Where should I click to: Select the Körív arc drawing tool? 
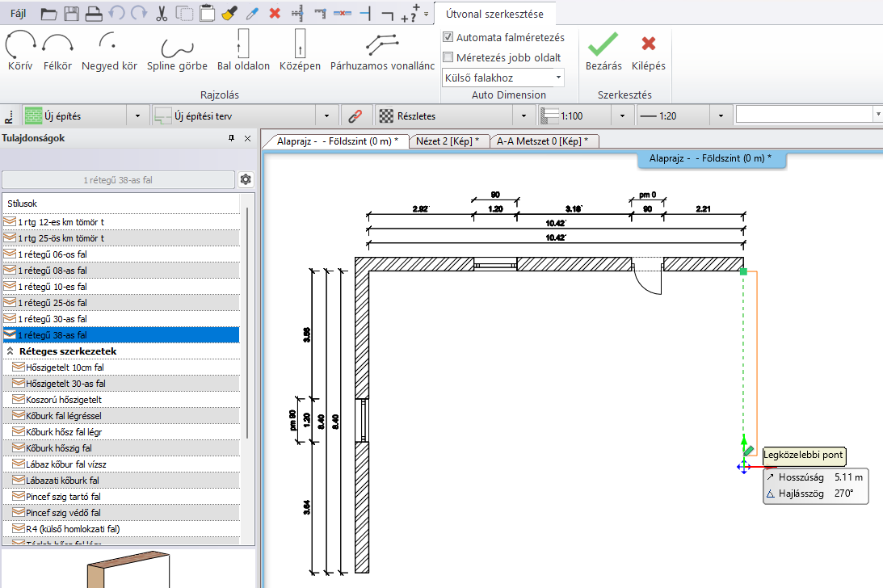pos(19,49)
